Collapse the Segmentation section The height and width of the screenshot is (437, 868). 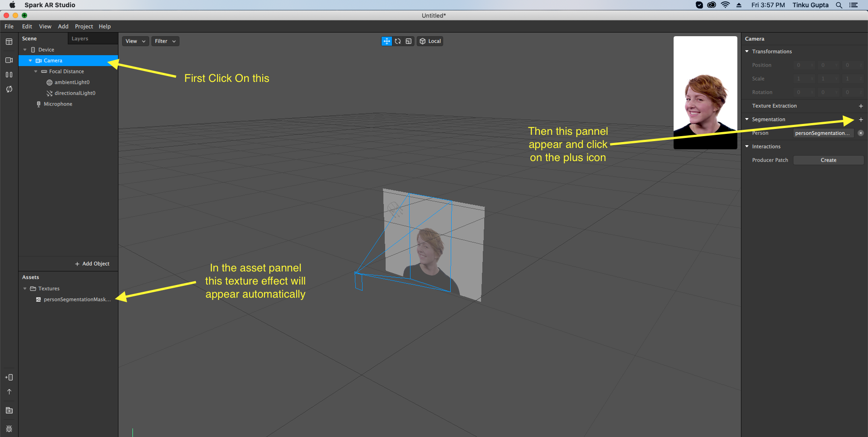point(747,119)
